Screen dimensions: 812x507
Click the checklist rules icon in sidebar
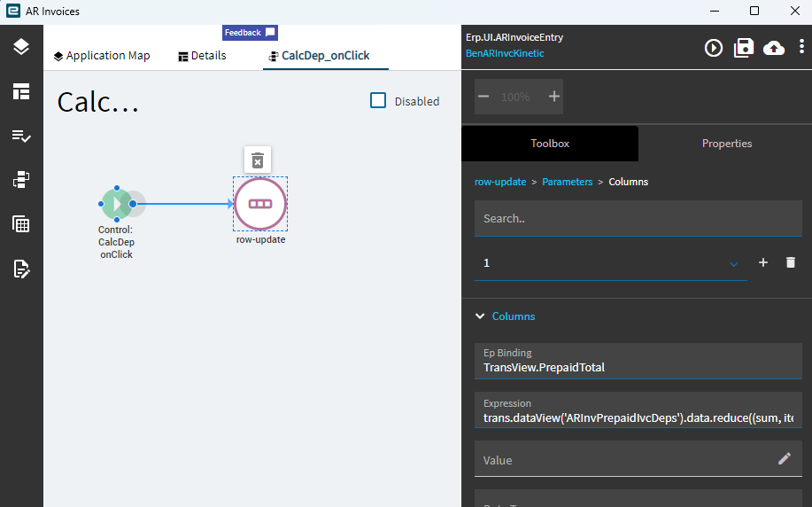(21, 136)
